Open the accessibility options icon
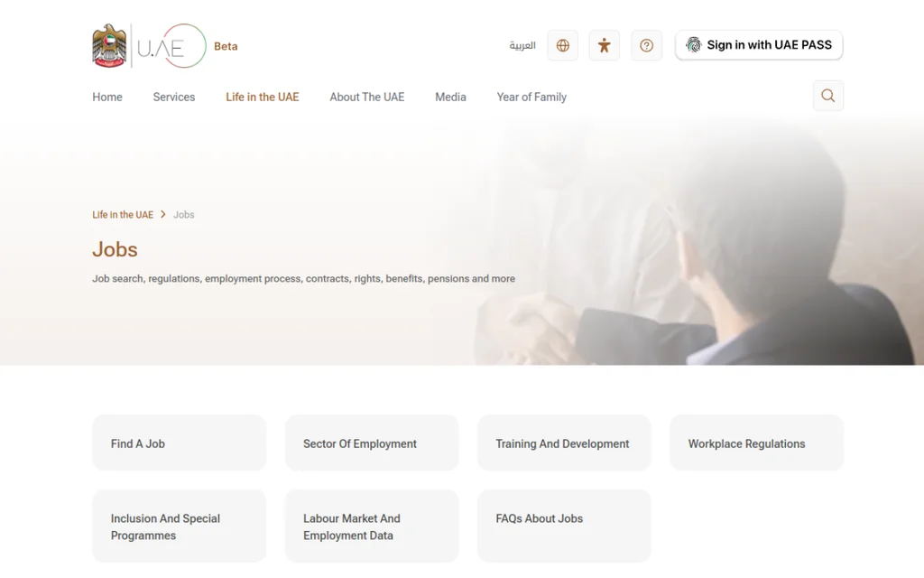 pyautogui.click(x=605, y=45)
